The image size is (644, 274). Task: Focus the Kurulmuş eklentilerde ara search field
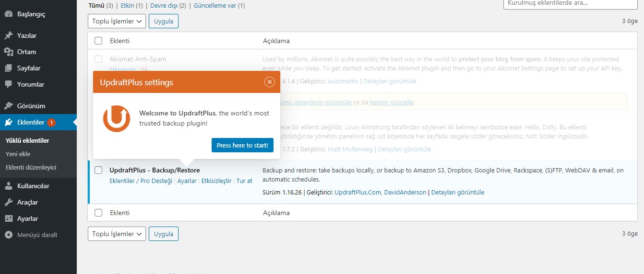pyautogui.click(x=570, y=3)
